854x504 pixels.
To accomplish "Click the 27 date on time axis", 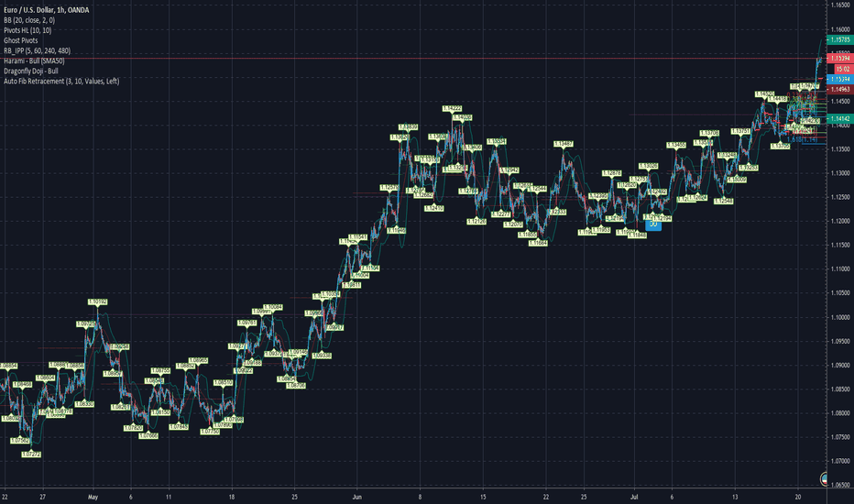I will tap(42, 497).
